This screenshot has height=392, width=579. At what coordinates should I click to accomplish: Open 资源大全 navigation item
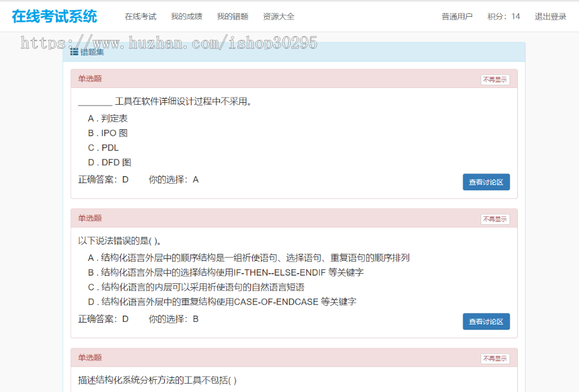pyautogui.click(x=279, y=17)
